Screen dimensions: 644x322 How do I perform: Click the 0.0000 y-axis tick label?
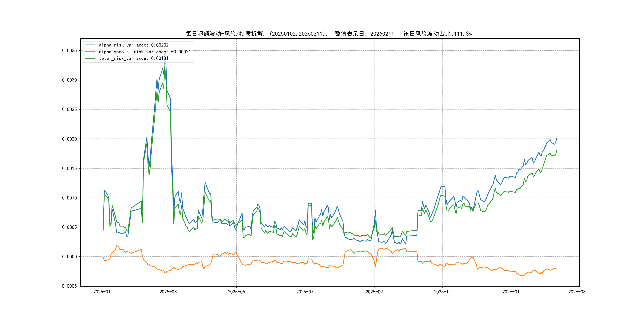(x=70, y=256)
